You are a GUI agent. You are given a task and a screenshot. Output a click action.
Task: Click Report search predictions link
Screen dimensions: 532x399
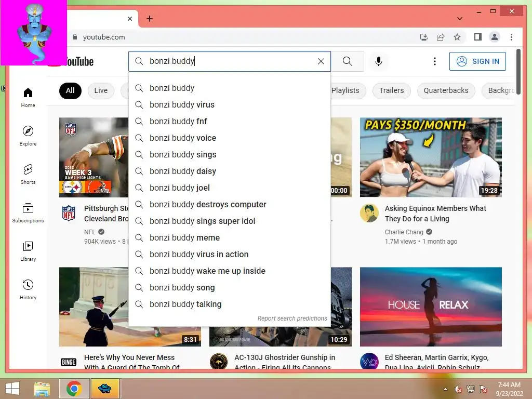click(292, 318)
